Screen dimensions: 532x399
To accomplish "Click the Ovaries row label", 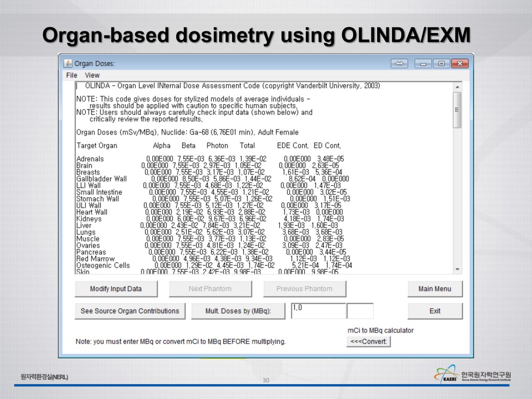I will click(x=88, y=246).
